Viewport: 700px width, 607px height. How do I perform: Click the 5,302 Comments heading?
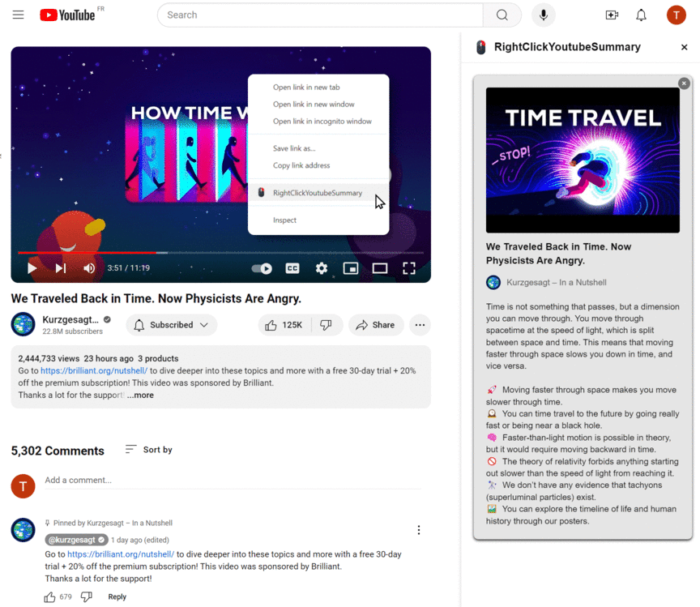click(58, 451)
